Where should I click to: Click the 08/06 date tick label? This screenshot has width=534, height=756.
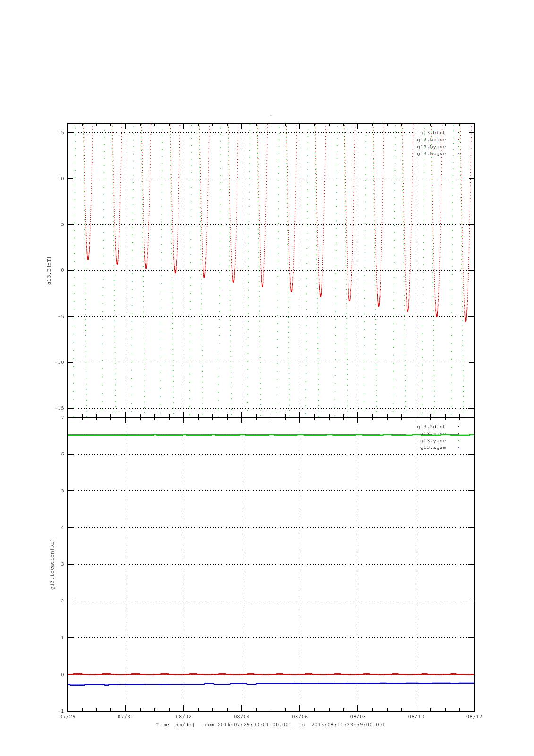pyautogui.click(x=300, y=716)
